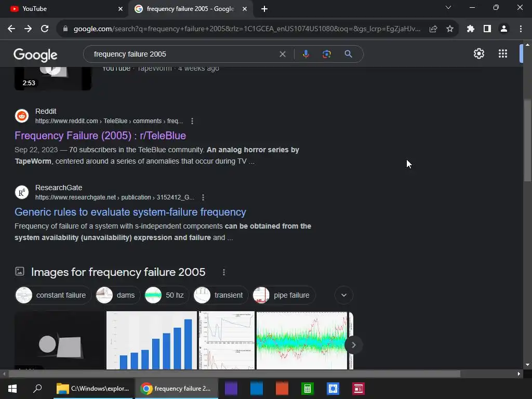Viewport: 532px width, 399px height.
Task: Open Windows taskbar search
Action: point(37,389)
